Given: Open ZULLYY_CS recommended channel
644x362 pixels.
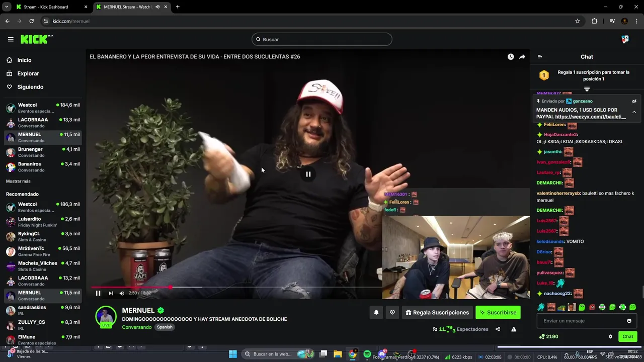Looking at the screenshot, I should tap(43, 325).
